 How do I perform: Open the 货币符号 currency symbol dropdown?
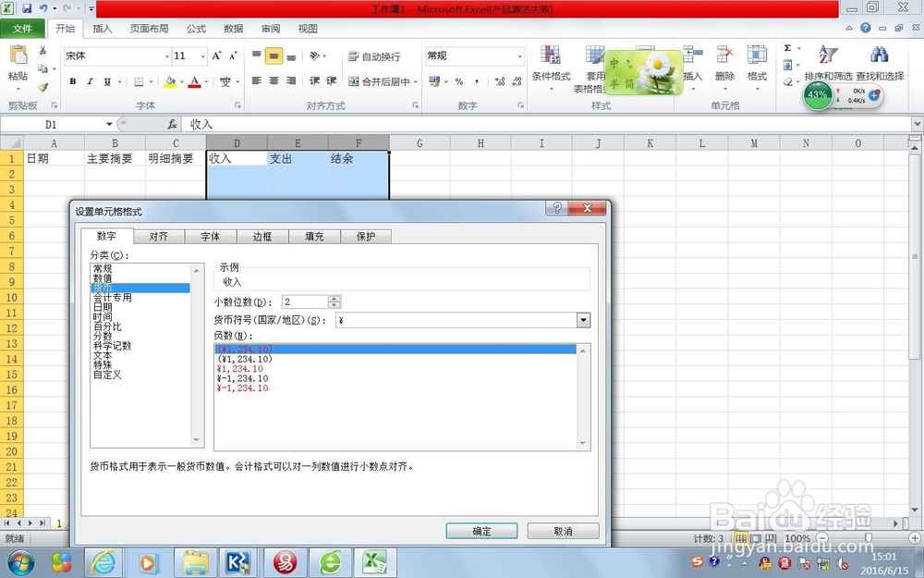[583, 320]
